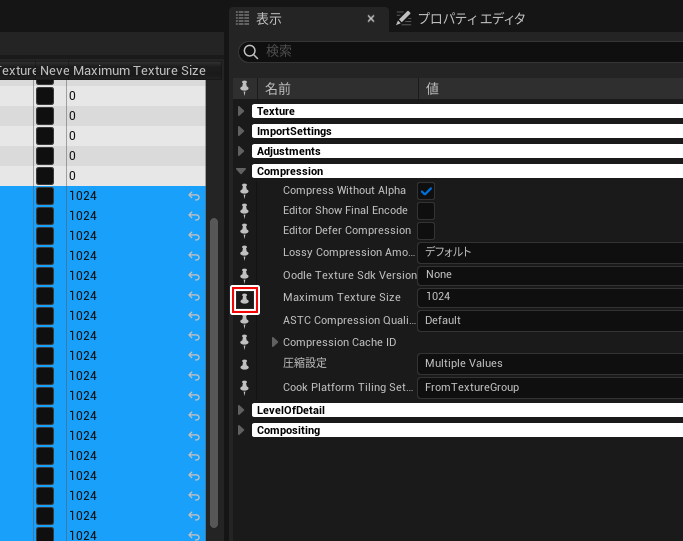The image size is (683, 541).
Task: Switch to the プロパティエディタ tab
Action: coord(461,18)
